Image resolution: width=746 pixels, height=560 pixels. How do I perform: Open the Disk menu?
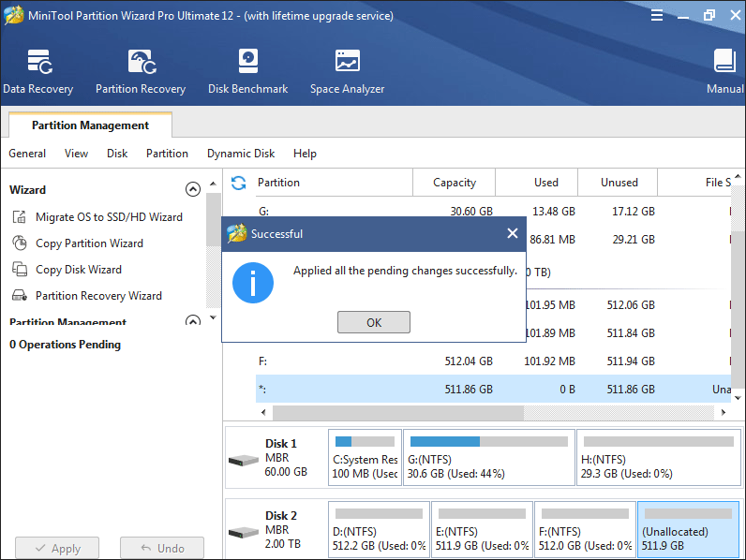click(x=117, y=154)
